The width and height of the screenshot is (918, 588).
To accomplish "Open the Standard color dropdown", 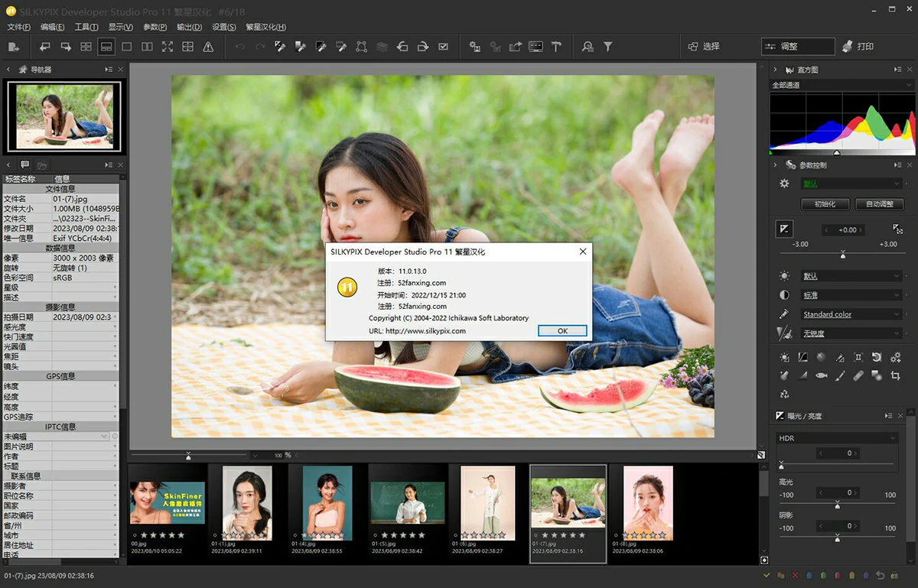I will tap(851, 314).
